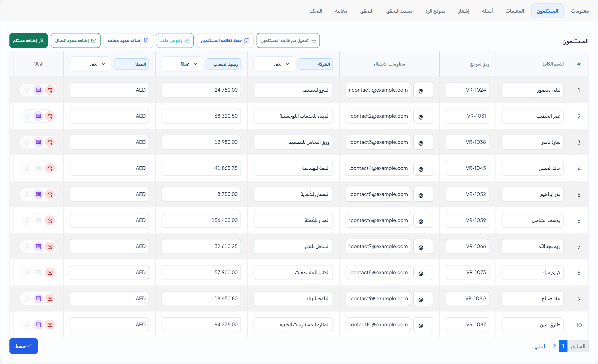Switch to the معاينة tab
The height and width of the screenshot is (364, 598).
[x=341, y=11]
